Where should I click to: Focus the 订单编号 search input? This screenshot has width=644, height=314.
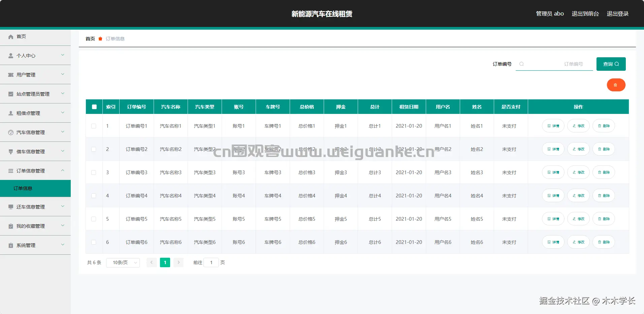coord(554,64)
